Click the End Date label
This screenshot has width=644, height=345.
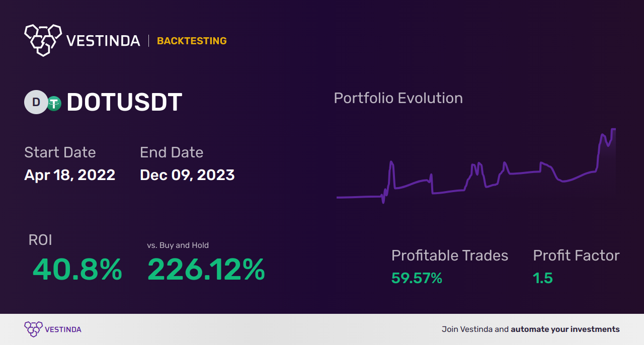[172, 152]
